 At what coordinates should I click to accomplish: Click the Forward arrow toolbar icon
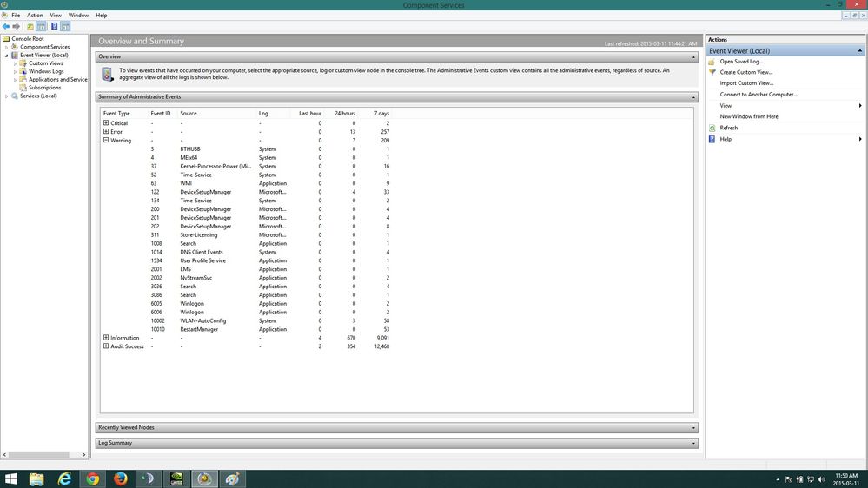click(x=16, y=27)
